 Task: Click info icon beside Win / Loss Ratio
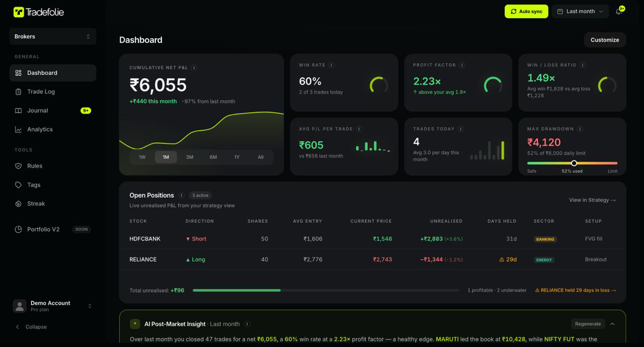point(583,65)
